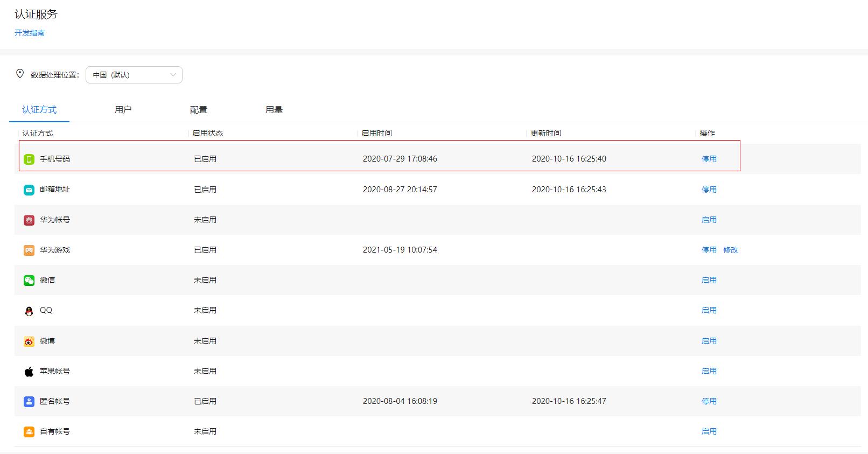The width and height of the screenshot is (868, 454).
Task: Click enable time 2020-08-27 20:14:57
Action: tap(400, 190)
